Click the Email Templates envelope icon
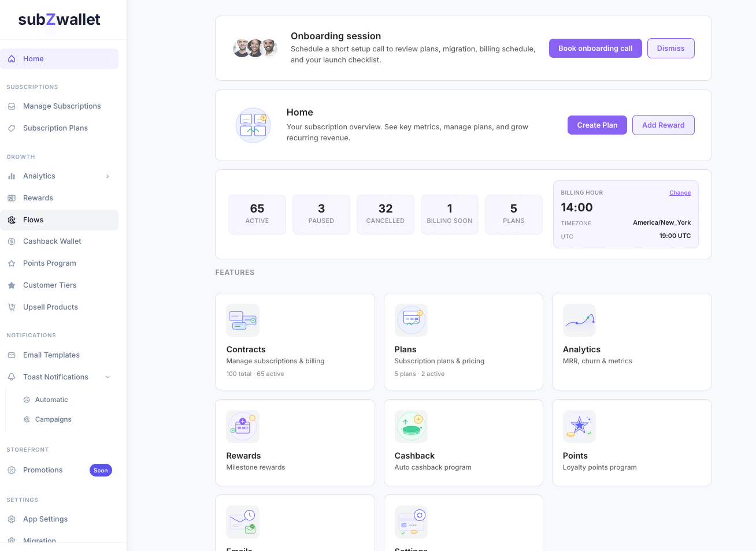756x551 pixels. pos(12,355)
